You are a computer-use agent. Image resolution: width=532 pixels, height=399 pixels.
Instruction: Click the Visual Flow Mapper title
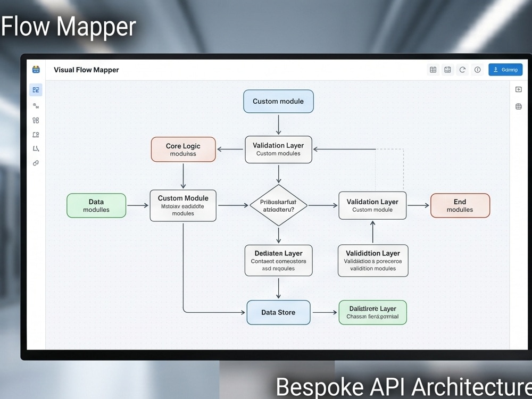pyautogui.click(x=86, y=70)
